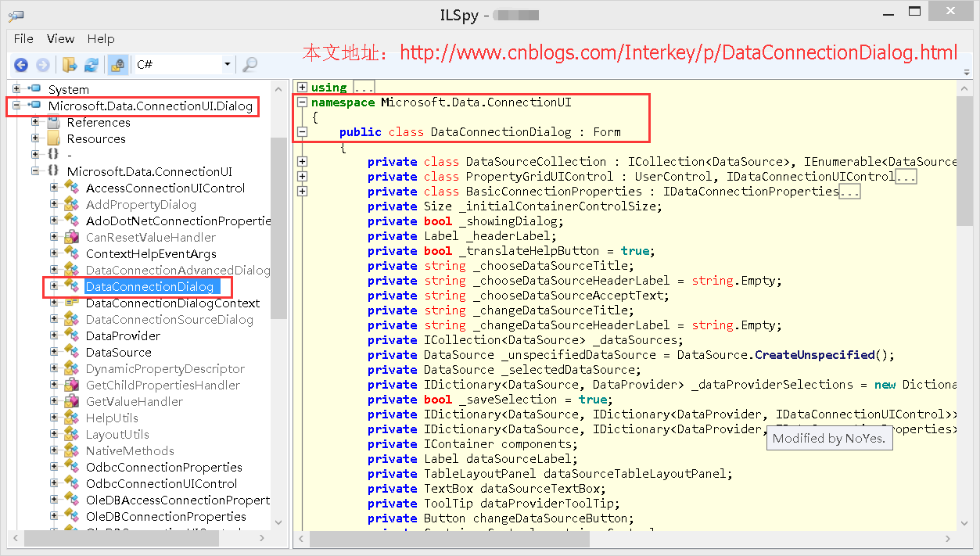
Task: Collapse the namespace Microsoft.Data.ConnectionUI code block
Action: pos(302,102)
